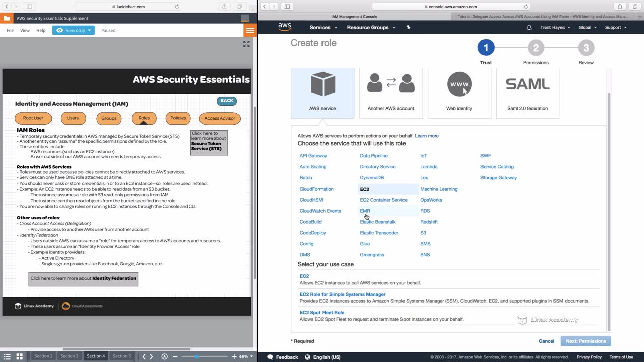Viewport: 644px width, 362px height.
Task: Switch to Section 5 tab
Action: [121, 356]
